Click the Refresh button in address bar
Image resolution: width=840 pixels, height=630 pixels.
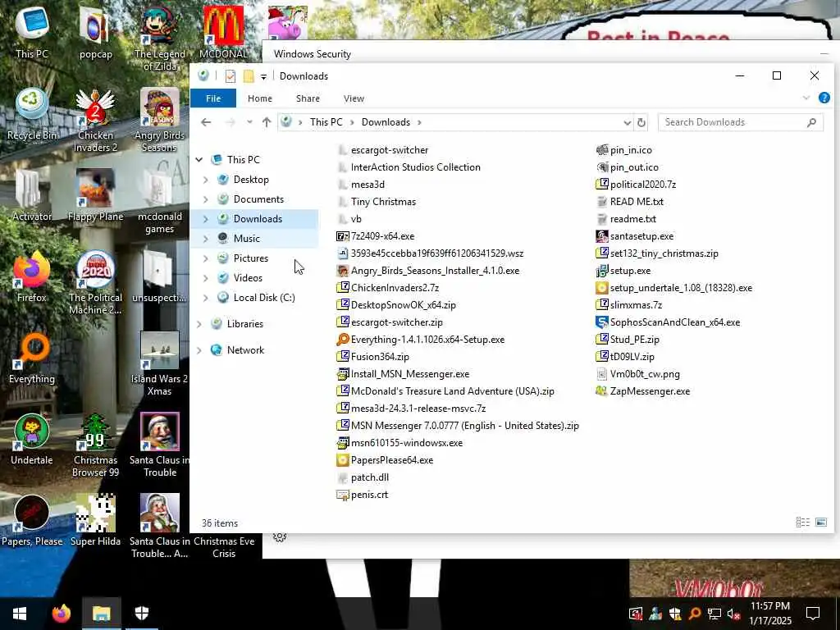point(641,123)
